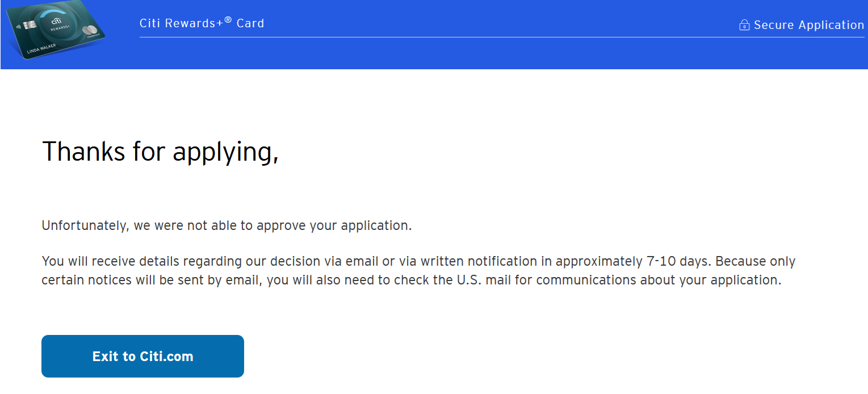The width and height of the screenshot is (868, 394).
Task: Select the Citi Rewards+ Card header title
Action: click(x=202, y=24)
